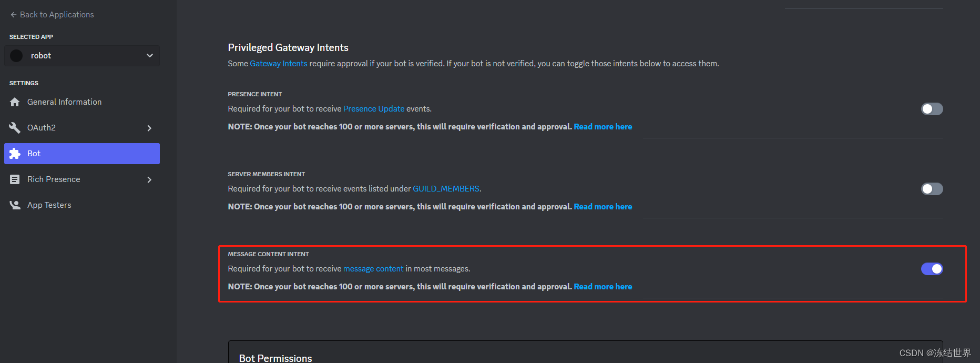Click the robot app avatar circle

tap(16, 56)
